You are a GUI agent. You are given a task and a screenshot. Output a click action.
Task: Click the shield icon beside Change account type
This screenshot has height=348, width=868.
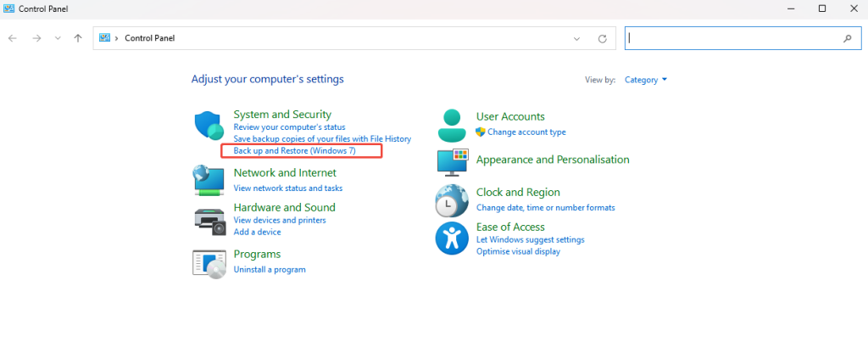coord(481,132)
